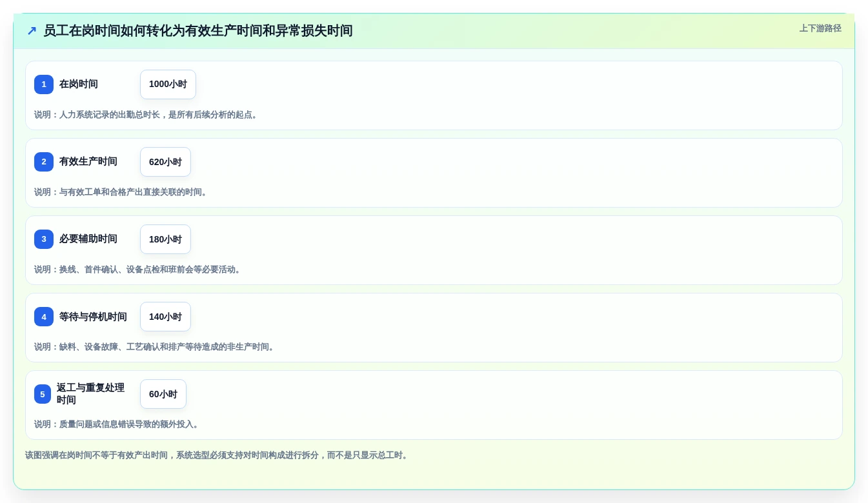Screen dimensions: 868x503
Task: Click the description 说明：换线、首件确认、设备点检
Action: pos(139,270)
